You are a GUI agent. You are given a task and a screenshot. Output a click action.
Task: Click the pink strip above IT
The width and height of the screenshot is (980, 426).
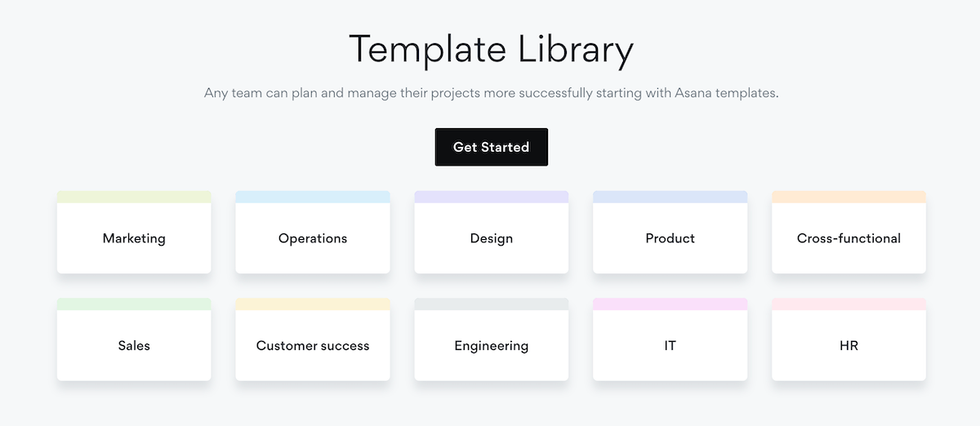pyautogui.click(x=670, y=304)
